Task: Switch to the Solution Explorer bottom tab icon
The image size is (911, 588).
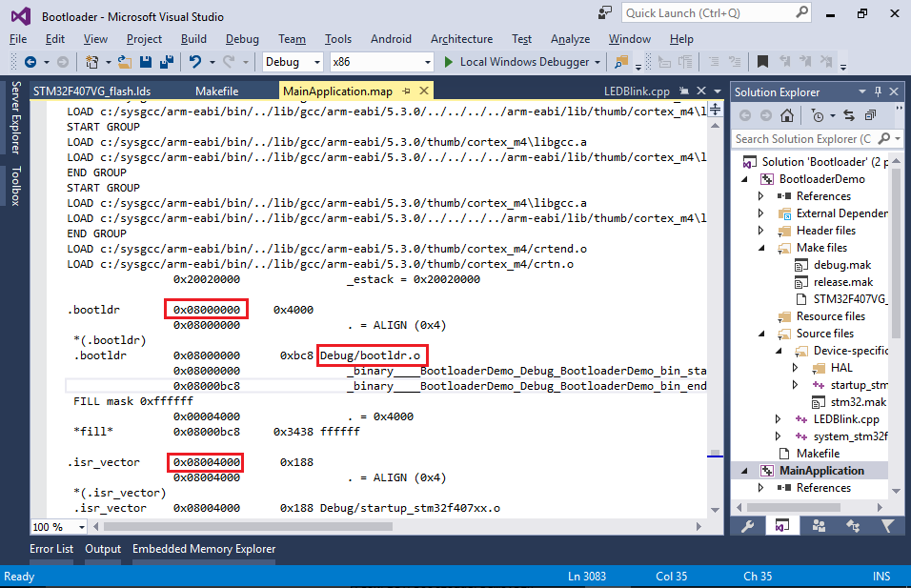Action: (782, 526)
